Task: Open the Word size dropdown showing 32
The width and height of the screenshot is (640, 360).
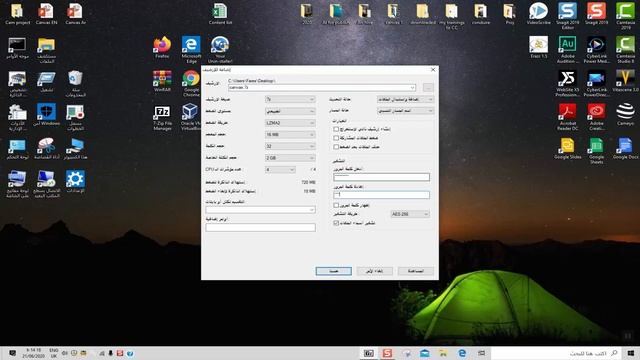Action: 290,146
